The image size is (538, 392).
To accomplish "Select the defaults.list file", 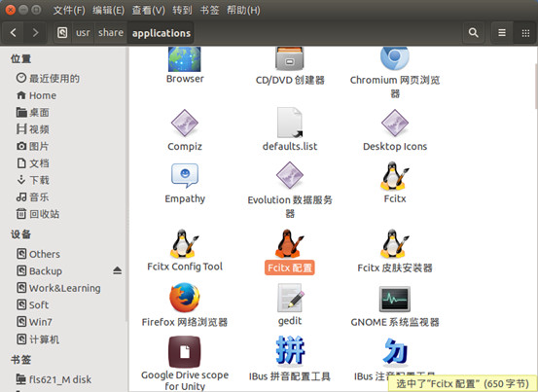I will 290,123.
